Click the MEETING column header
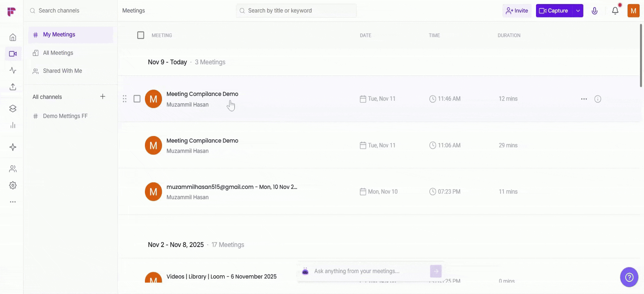 click(x=162, y=35)
